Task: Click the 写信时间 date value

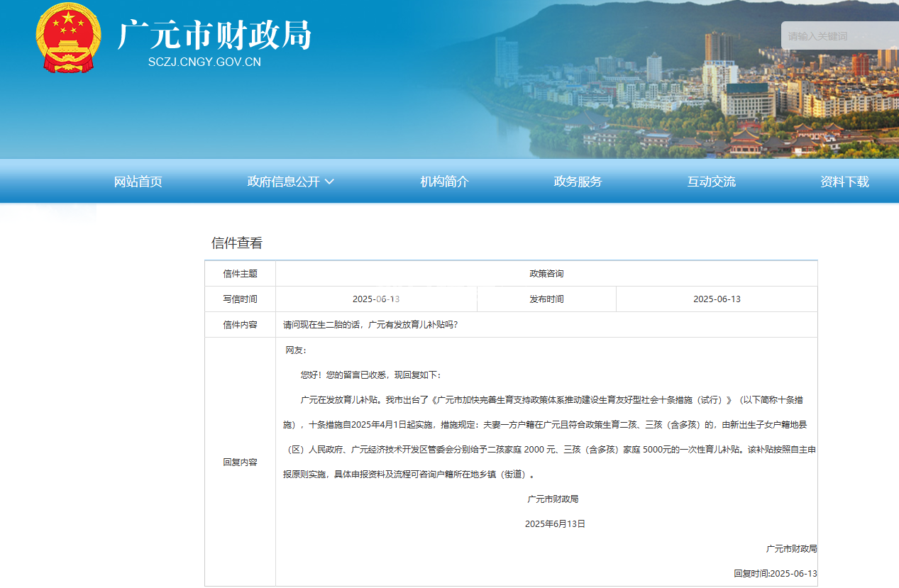Action: coord(376,299)
